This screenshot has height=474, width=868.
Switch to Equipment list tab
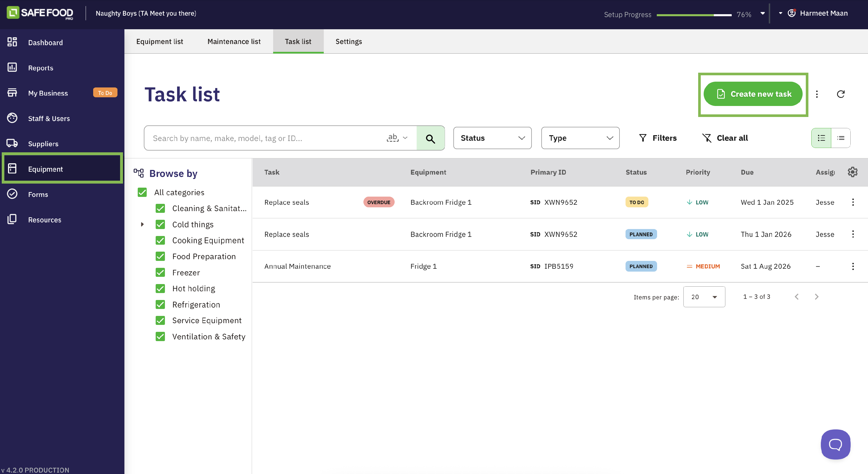[160, 41]
